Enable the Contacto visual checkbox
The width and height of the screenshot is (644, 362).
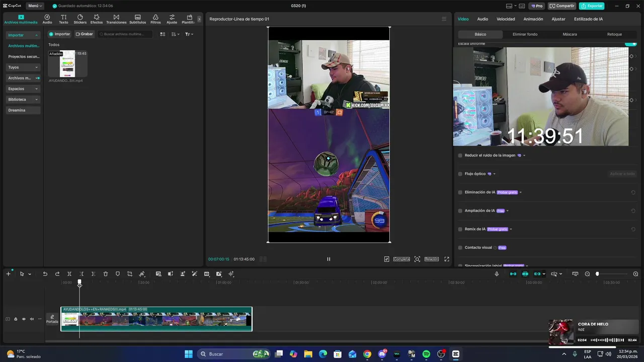point(460,247)
